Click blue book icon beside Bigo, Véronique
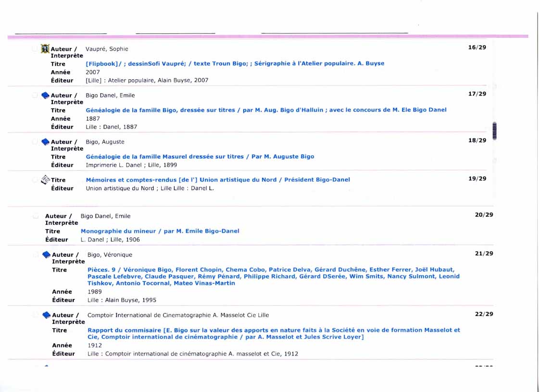 [x=47, y=255]
